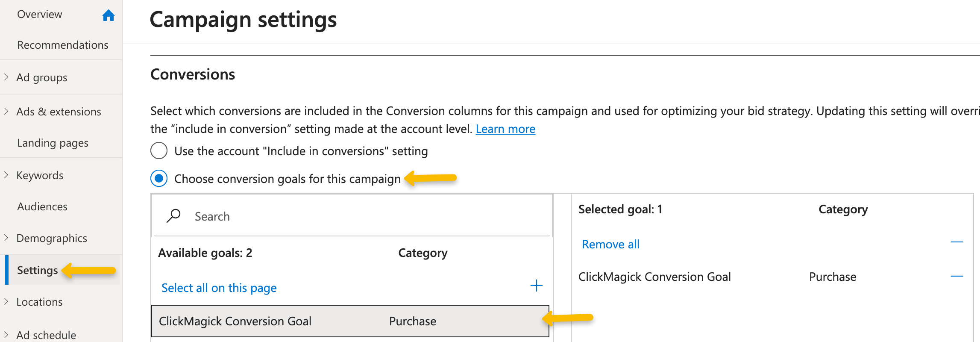The width and height of the screenshot is (980, 342).
Task: Click the magnifying glass search icon
Action: point(173,215)
